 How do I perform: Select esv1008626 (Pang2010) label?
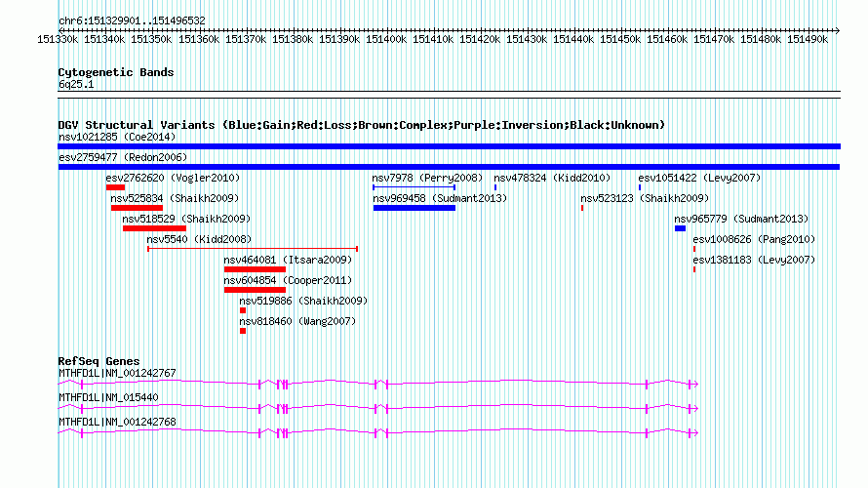(x=754, y=239)
